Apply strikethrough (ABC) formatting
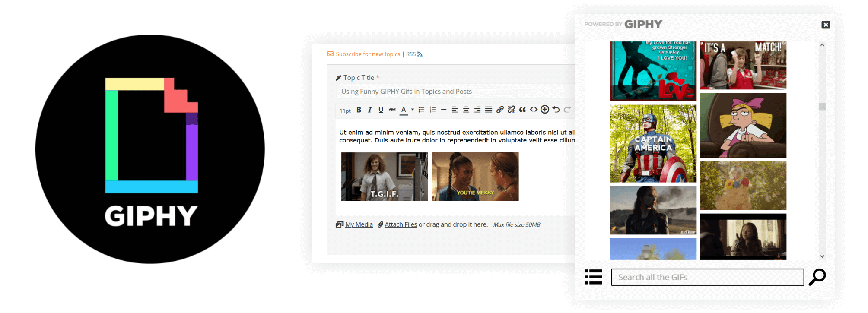 click(x=392, y=110)
